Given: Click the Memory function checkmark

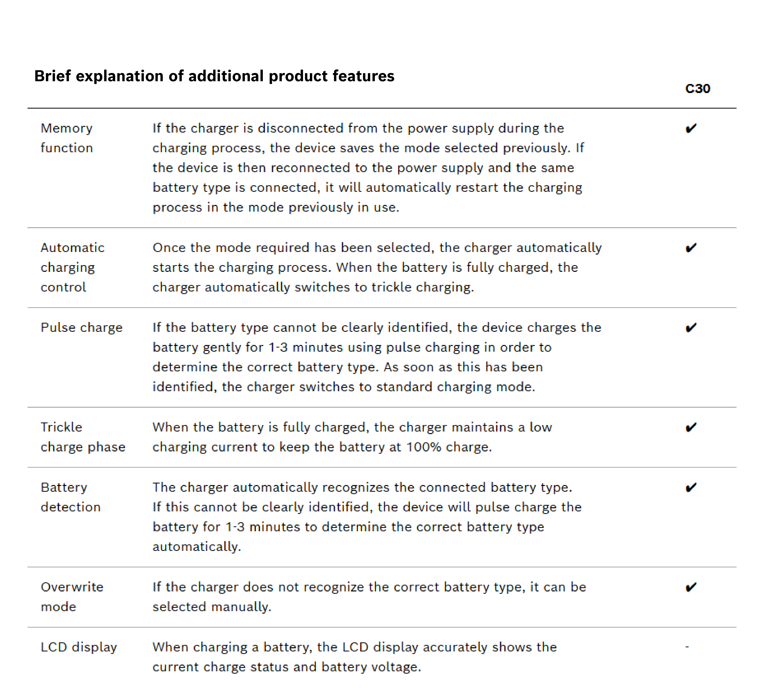Looking at the screenshot, I should click(691, 128).
